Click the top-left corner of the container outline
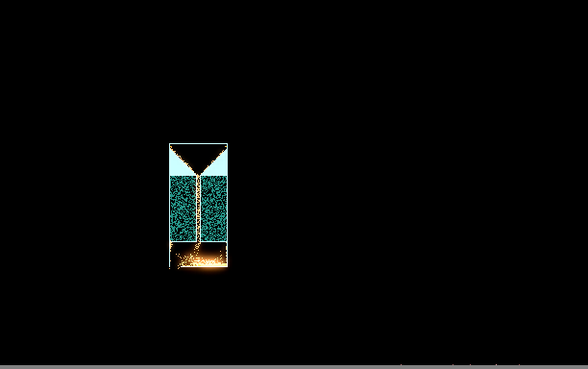This screenshot has width=588, height=369. coord(169,143)
